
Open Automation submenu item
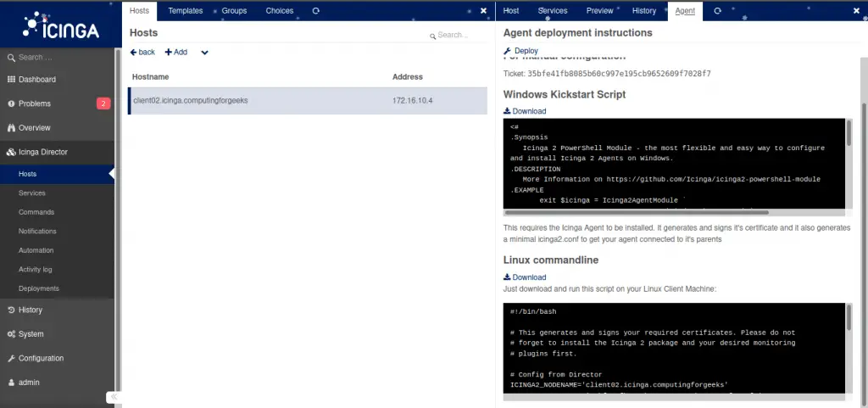tap(36, 250)
